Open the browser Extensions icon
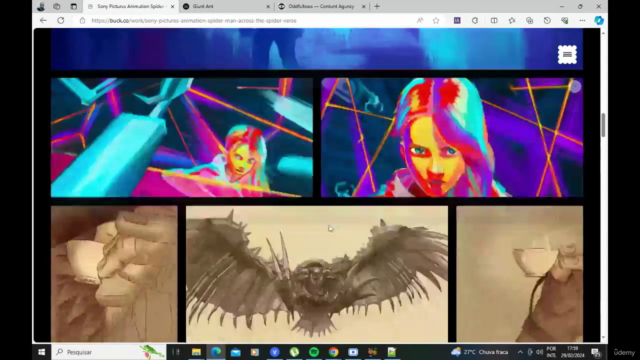The image size is (640, 360). (x=475, y=20)
